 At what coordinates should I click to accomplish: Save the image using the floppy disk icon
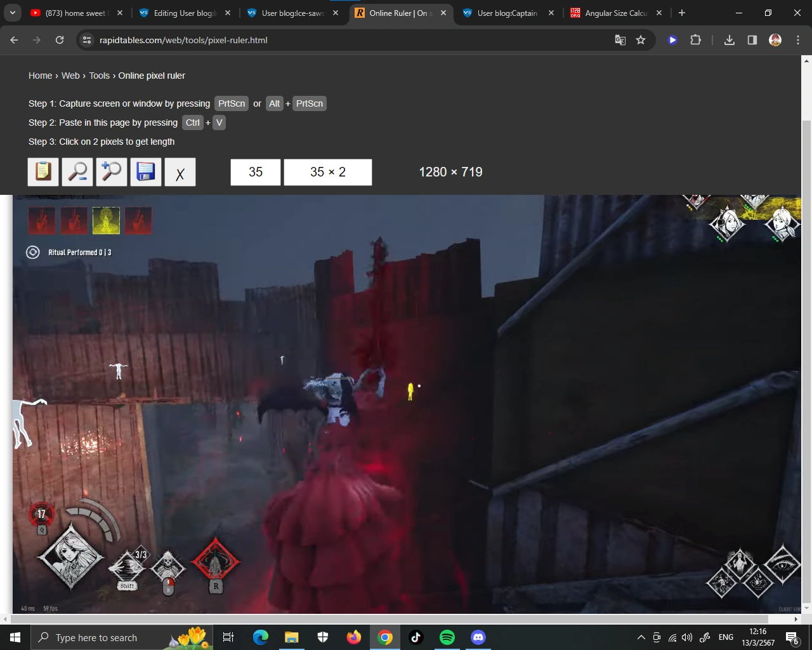[146, 172]
